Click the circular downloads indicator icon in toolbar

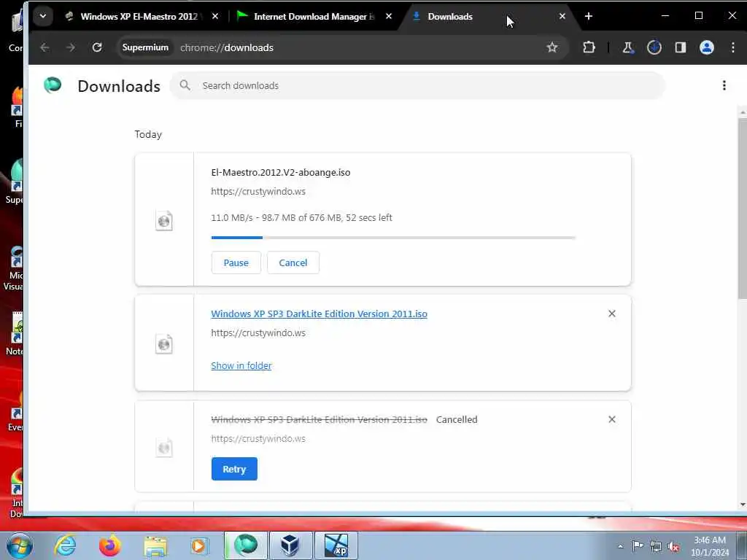pyautogui.click(x=654, y=47)
